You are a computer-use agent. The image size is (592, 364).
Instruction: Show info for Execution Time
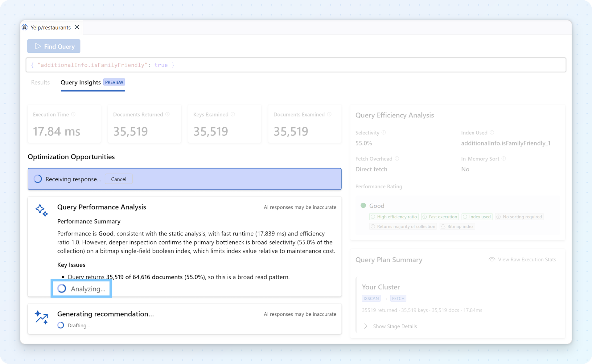tap(73, 114)
